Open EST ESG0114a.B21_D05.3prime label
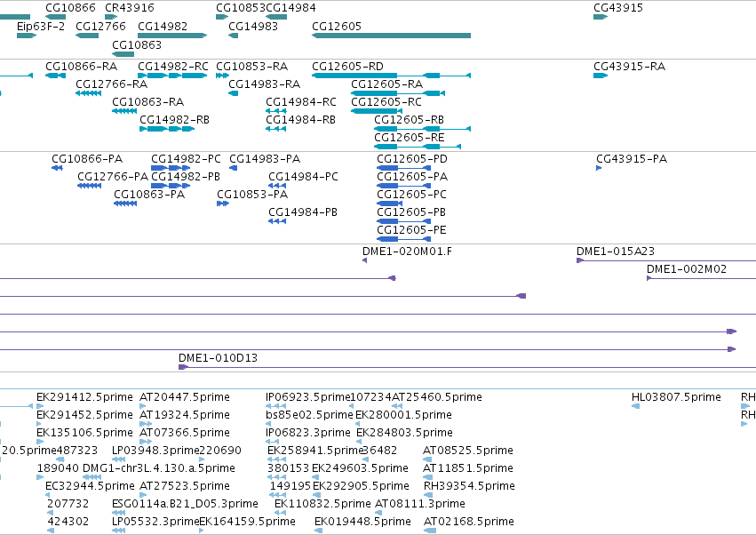This screenshot has width=756, height=535. tap(185, 504)
